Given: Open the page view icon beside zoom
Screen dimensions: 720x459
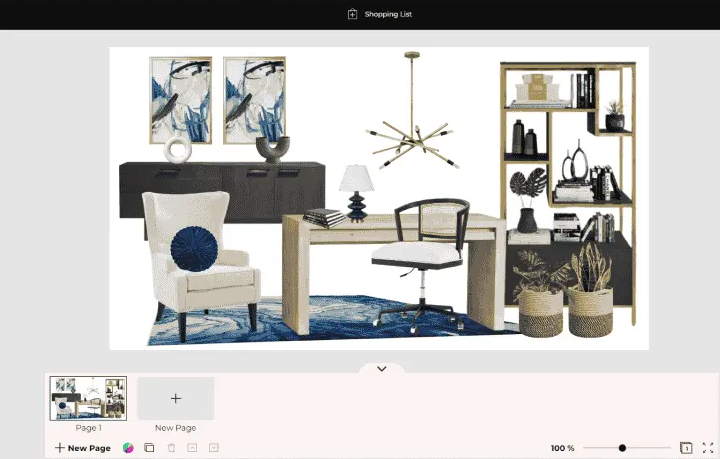Looking at the screenshot, I should pyautogui.click(x=686, y=448).
